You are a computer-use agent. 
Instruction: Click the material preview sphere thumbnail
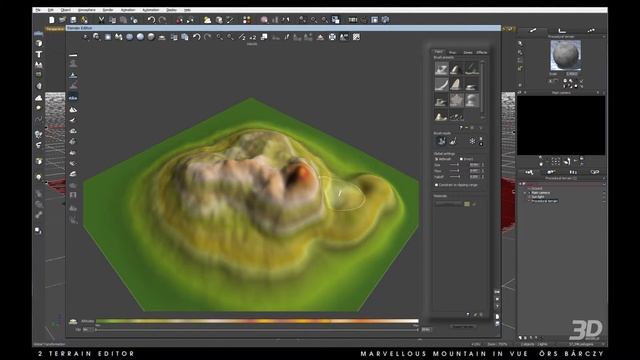pyautogui.click(x=565, y=55)
